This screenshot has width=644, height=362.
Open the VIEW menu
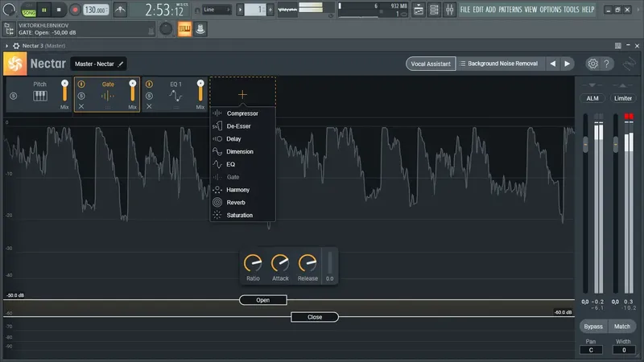[x=530, y=10]
